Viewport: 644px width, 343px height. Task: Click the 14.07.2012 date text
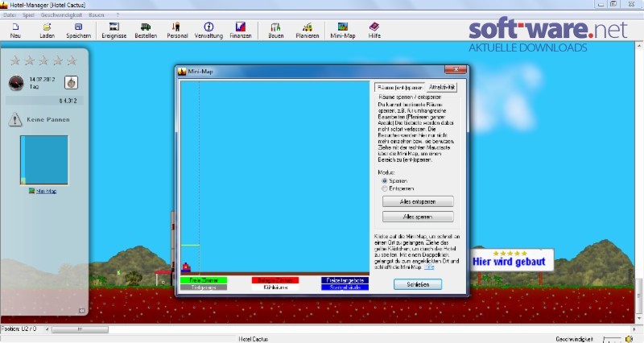click(42, 79)
